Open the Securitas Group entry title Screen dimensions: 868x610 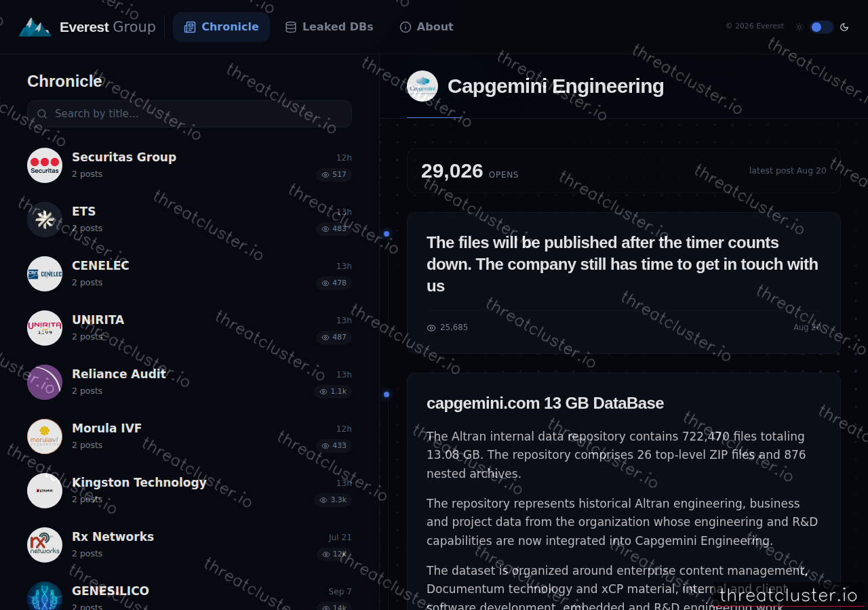click(124, 157)
